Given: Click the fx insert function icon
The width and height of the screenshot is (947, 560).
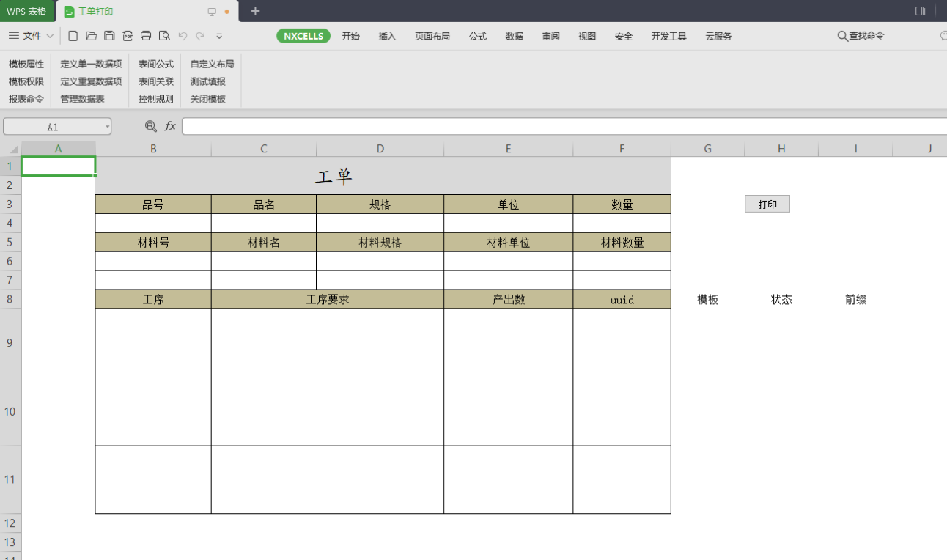Looking at the screenshot, I should 170,126.
